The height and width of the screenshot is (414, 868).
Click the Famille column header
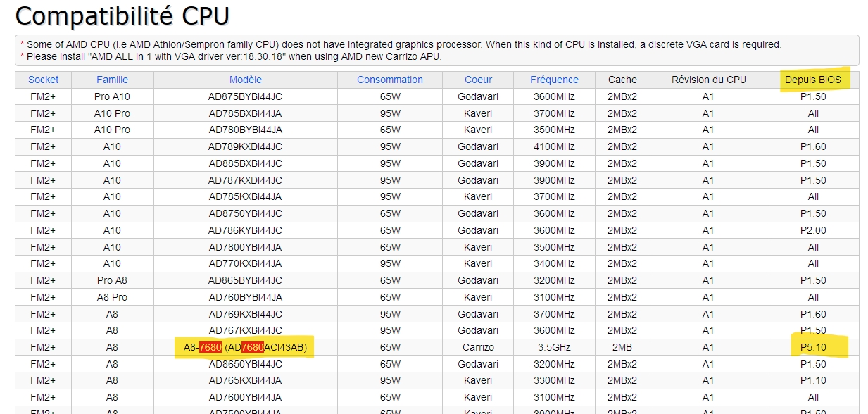pos(112,80)
